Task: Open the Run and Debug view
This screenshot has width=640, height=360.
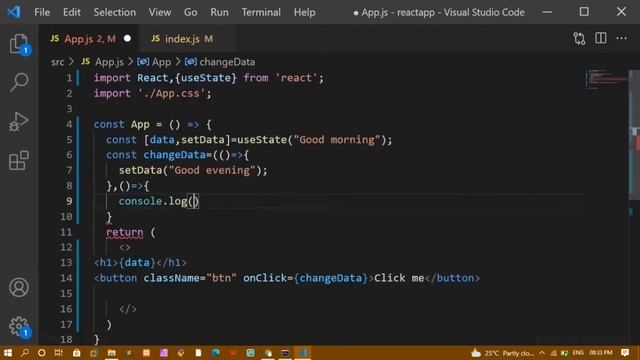Action: pyautogui.click(x=19, y=121)
